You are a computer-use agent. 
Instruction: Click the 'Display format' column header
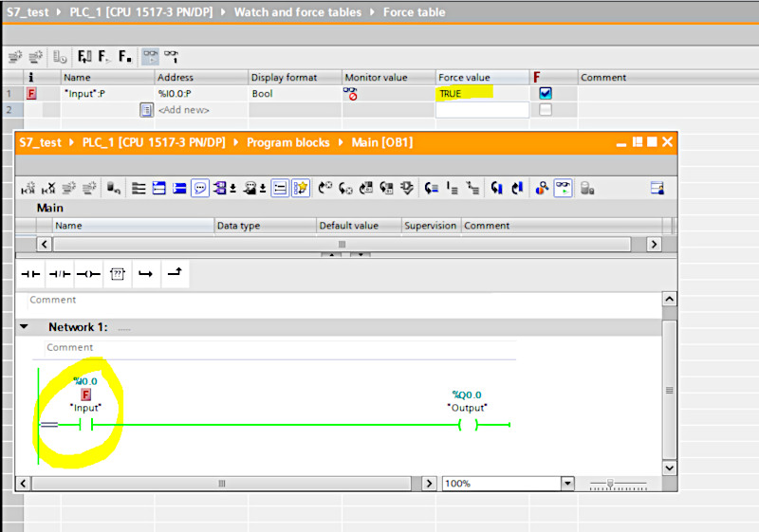(x=295, y=78)
